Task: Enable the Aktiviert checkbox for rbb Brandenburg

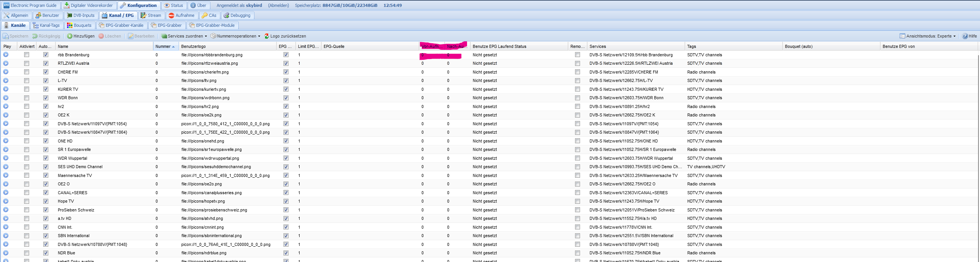Action: click(x=26, y=55)
